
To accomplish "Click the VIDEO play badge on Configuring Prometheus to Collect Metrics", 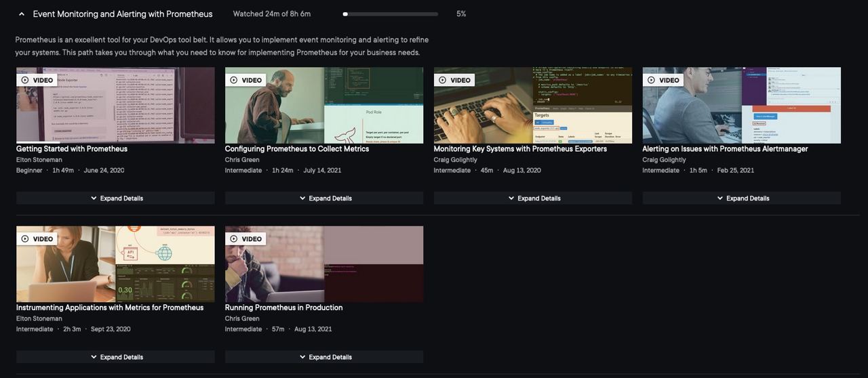I will tap(245, 80).
